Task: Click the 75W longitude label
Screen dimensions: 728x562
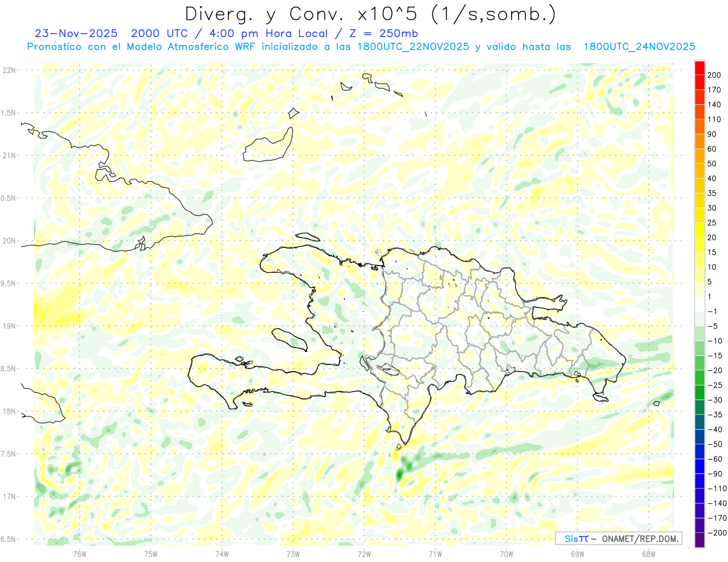Action: coord(150,554)
